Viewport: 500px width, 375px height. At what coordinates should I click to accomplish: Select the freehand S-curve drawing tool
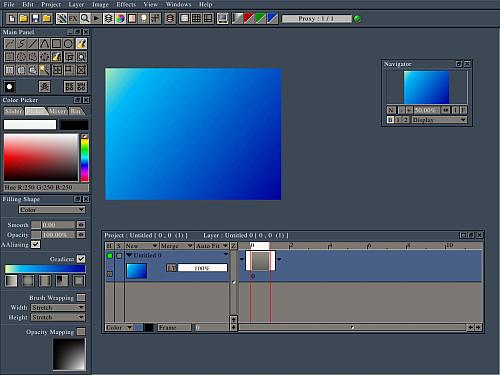pyautogui.click(x=21, y=44)
